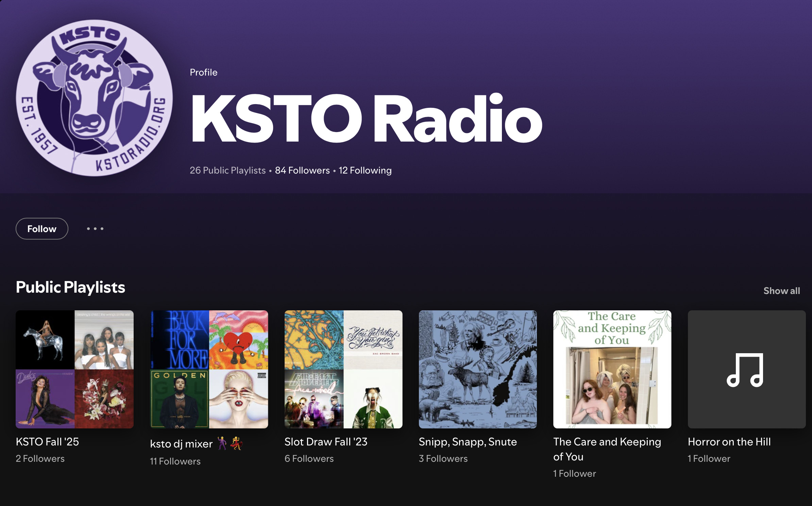Click the ksto dj mixer title
Screen dimensions: 812x506
coord(197,444)
